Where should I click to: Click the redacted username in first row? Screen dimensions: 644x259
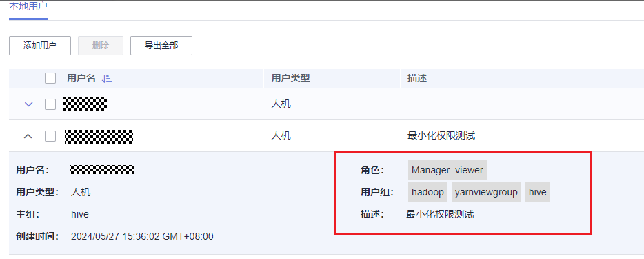[x=85, y=104]
